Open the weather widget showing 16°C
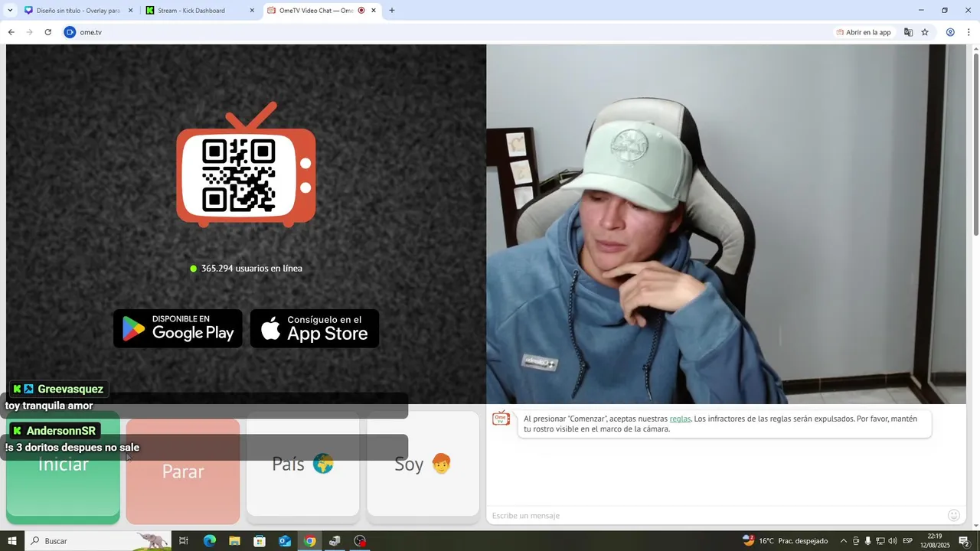980x551 pixels. point(785,541)
